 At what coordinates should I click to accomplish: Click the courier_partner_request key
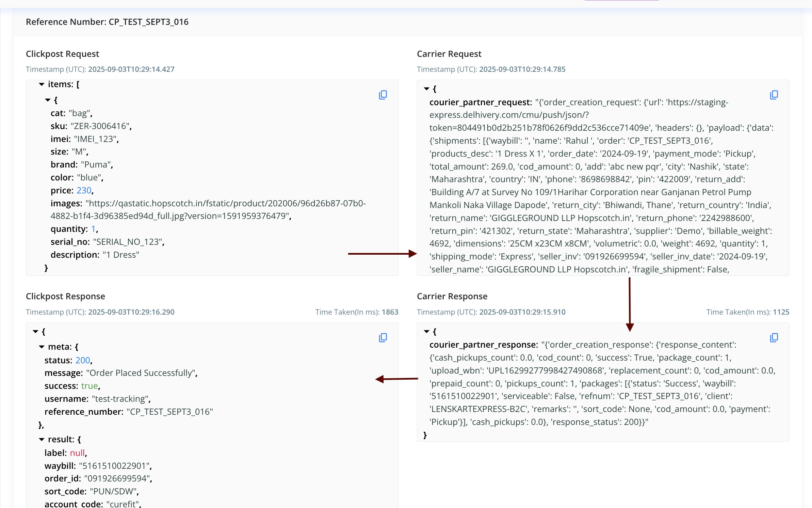(x=480, y=102)
